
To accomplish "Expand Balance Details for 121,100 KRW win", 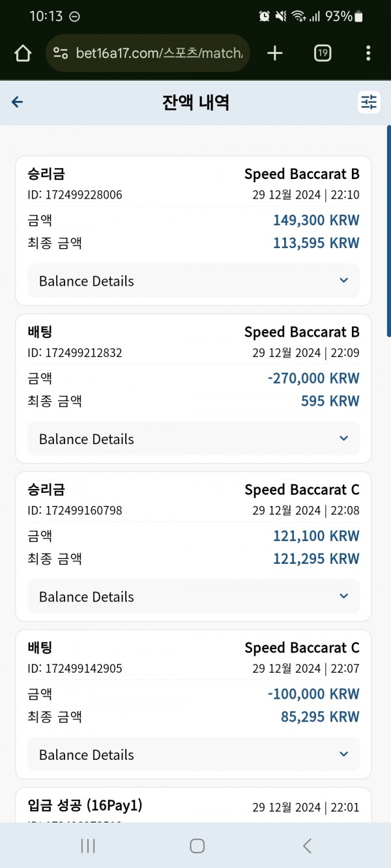I will [194, 596].
